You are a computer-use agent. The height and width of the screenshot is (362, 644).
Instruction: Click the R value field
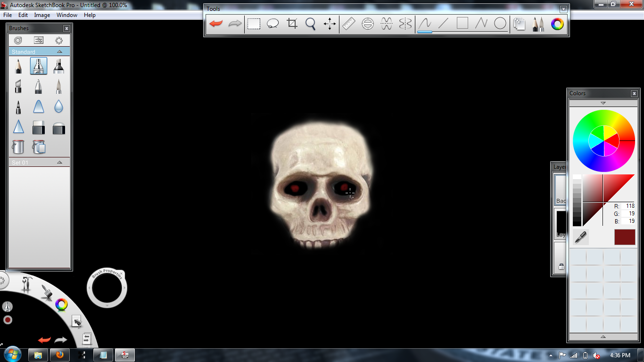click(x=628, y=206)
